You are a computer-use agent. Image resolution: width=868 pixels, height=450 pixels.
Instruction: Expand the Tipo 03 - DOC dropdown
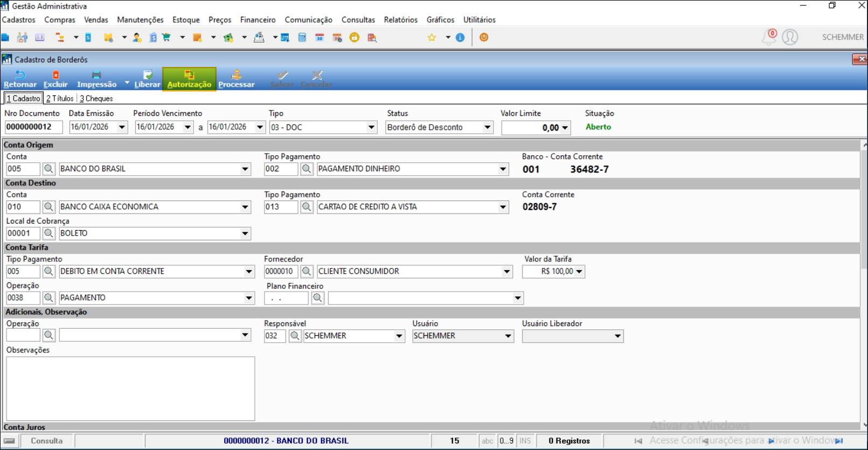(x=371, y=127)
